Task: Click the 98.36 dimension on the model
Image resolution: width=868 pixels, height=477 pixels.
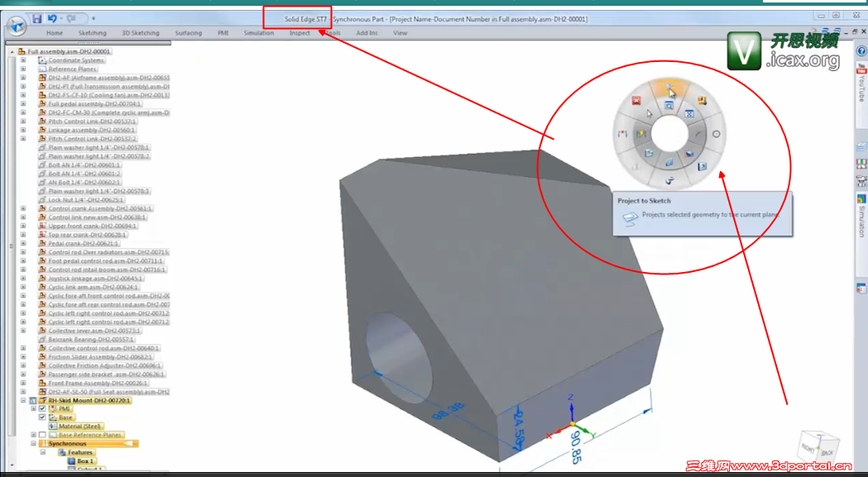Action: pos(448,411)
